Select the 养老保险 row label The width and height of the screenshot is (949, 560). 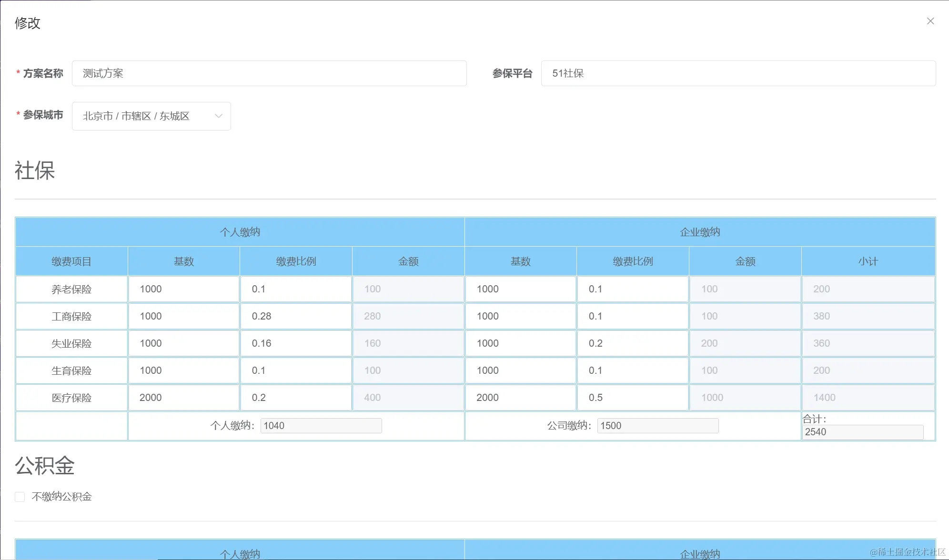[71, 289]
